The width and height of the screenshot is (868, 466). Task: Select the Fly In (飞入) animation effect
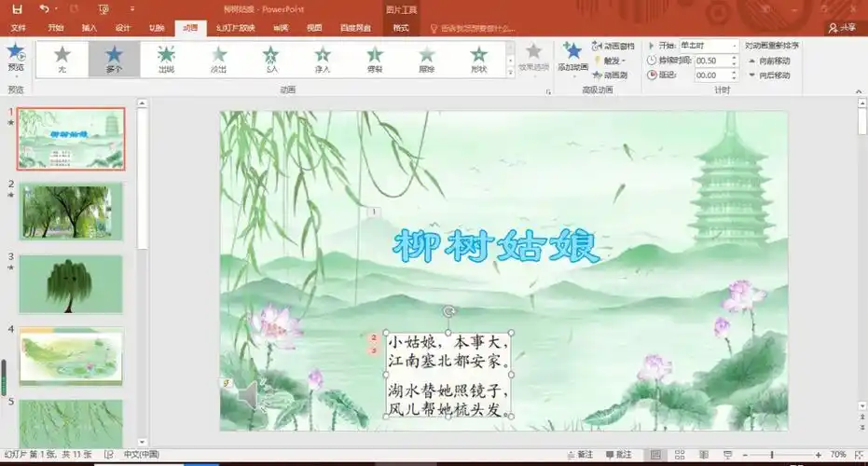[x=270, y=60]
